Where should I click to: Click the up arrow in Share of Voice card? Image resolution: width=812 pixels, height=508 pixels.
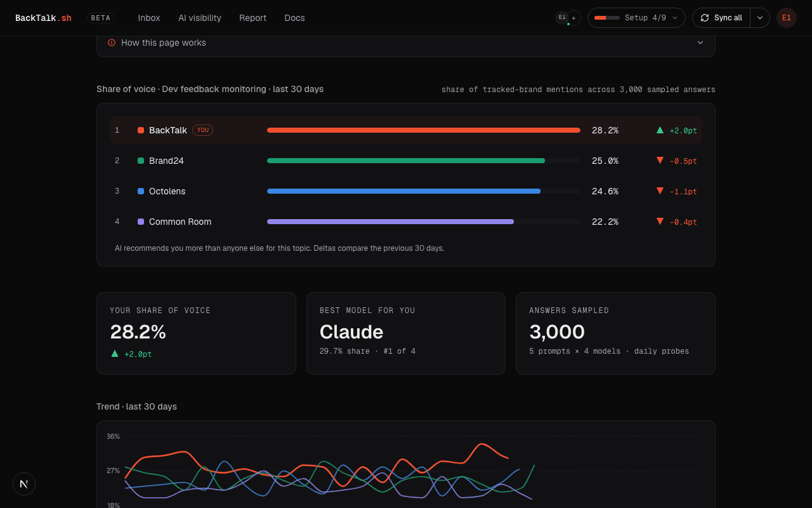pos(115,354)
